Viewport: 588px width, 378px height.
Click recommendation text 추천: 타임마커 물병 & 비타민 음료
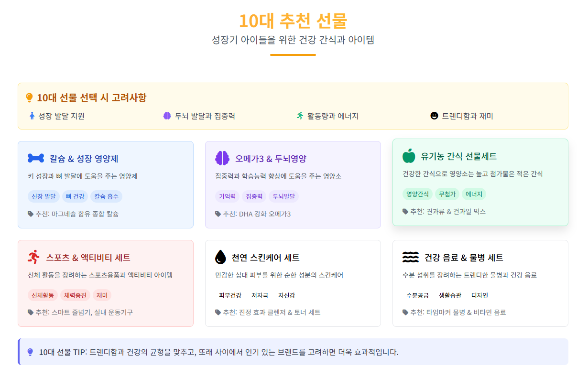458,313
